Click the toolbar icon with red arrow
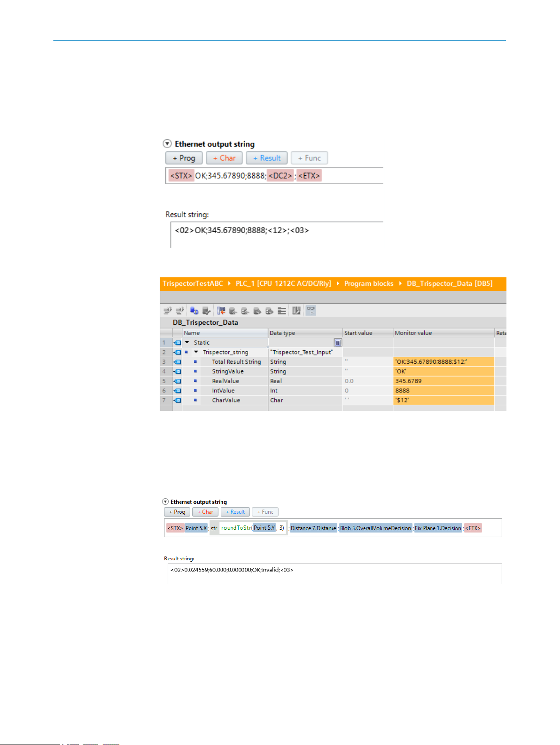This screenshot has height=745, width=560. point(221,311)
